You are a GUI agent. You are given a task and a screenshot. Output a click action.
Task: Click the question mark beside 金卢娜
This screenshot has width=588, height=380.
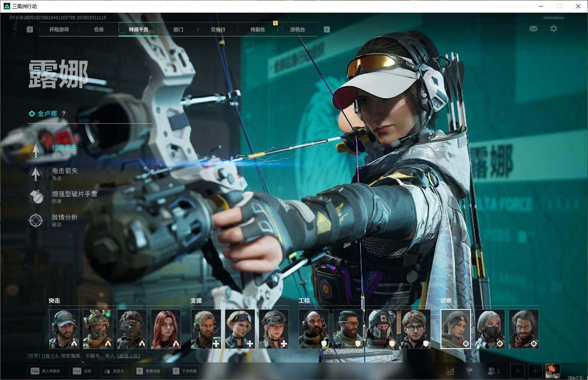pyautogui.click(x=64, y=113)
